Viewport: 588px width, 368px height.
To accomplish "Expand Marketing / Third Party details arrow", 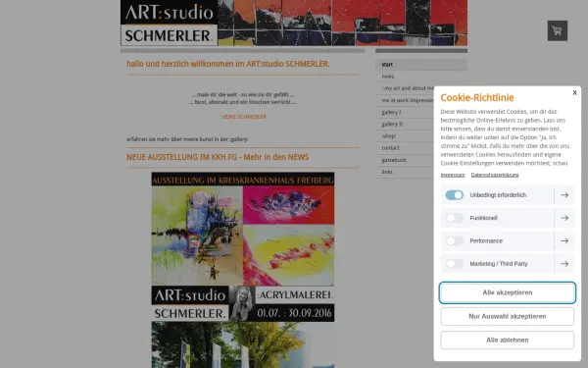I will [x=564, y=264].
